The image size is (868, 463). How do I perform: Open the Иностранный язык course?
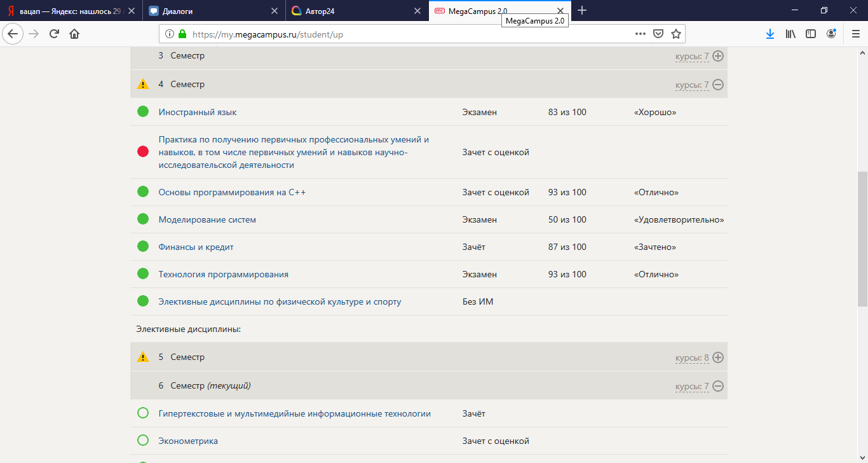tap(198, 112)
